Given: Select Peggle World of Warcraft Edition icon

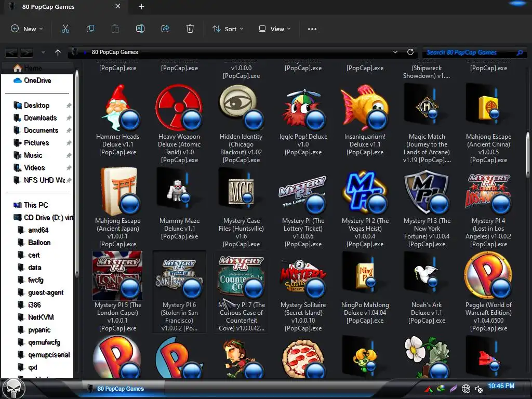Looking at the screenshot, I should [x=488, y=275].
